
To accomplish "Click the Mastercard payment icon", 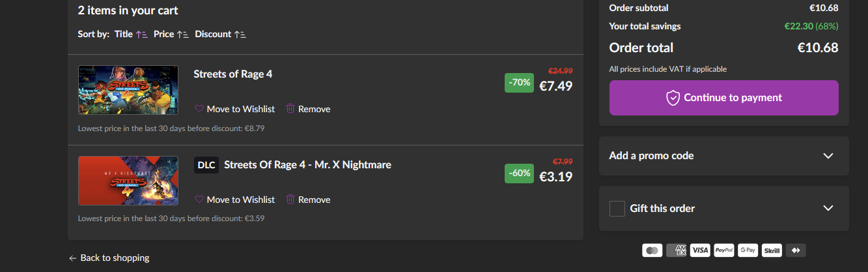I will 652,250.
